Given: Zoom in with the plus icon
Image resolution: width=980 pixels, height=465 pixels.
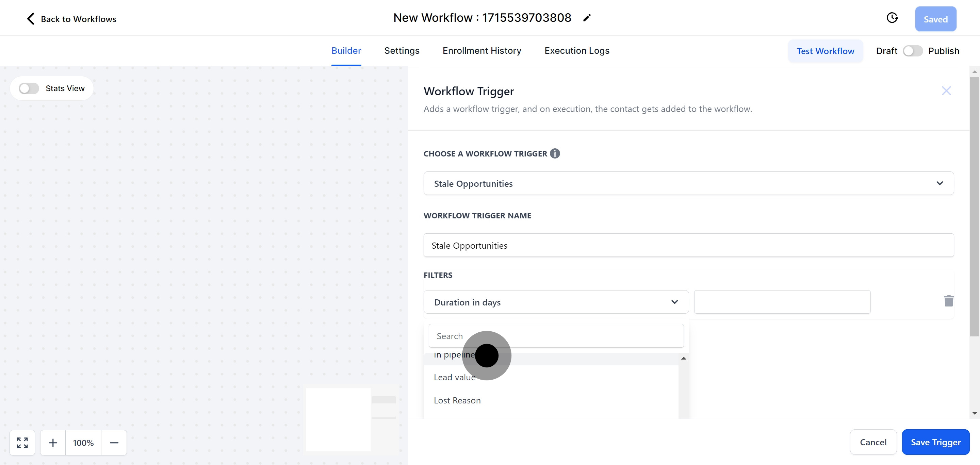Looking at the screenshot, I should (x=53, y=443).
